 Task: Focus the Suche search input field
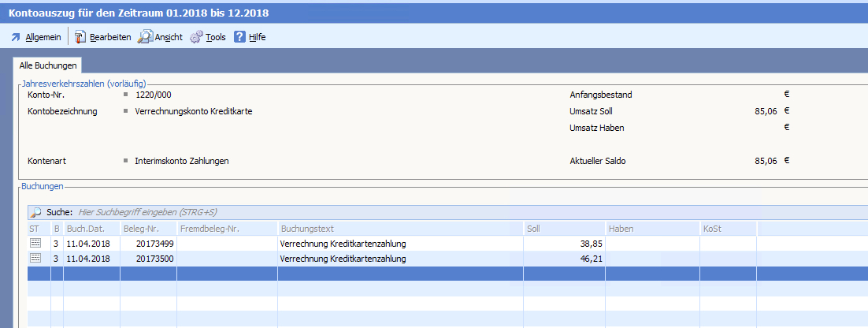(315, 213)
